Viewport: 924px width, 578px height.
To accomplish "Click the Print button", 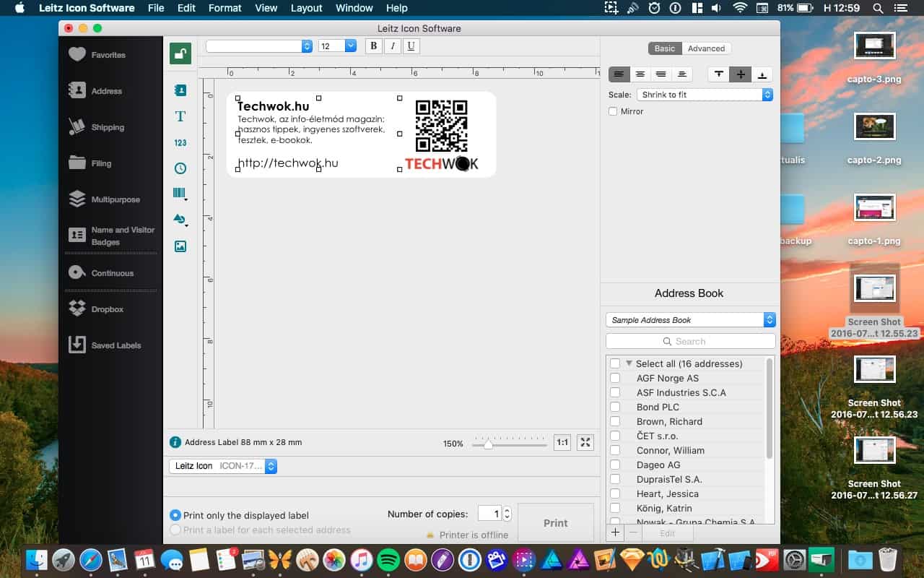I will (555, 523).
